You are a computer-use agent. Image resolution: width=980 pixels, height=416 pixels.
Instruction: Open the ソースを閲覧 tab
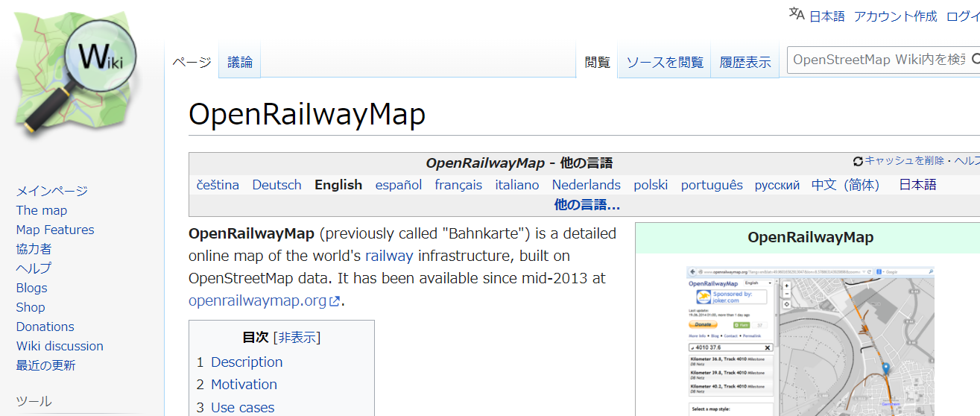pyautogui.click(x=665, y=63)
